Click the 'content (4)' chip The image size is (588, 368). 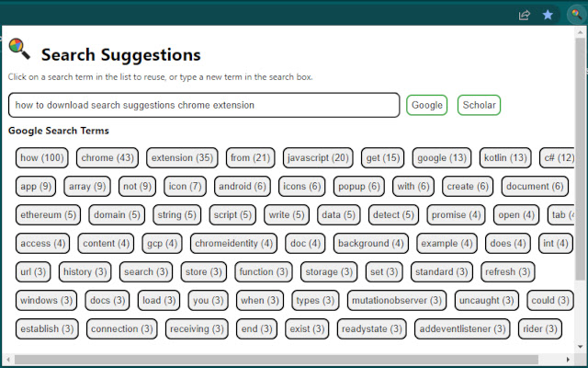click(106, 243)
